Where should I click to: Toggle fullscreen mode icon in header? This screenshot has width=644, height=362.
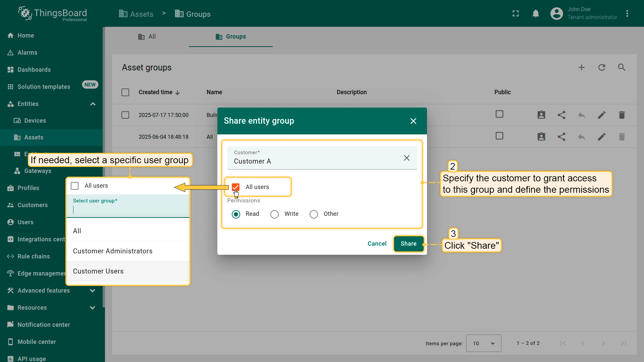pyautogui.click(x=516, y=14)
